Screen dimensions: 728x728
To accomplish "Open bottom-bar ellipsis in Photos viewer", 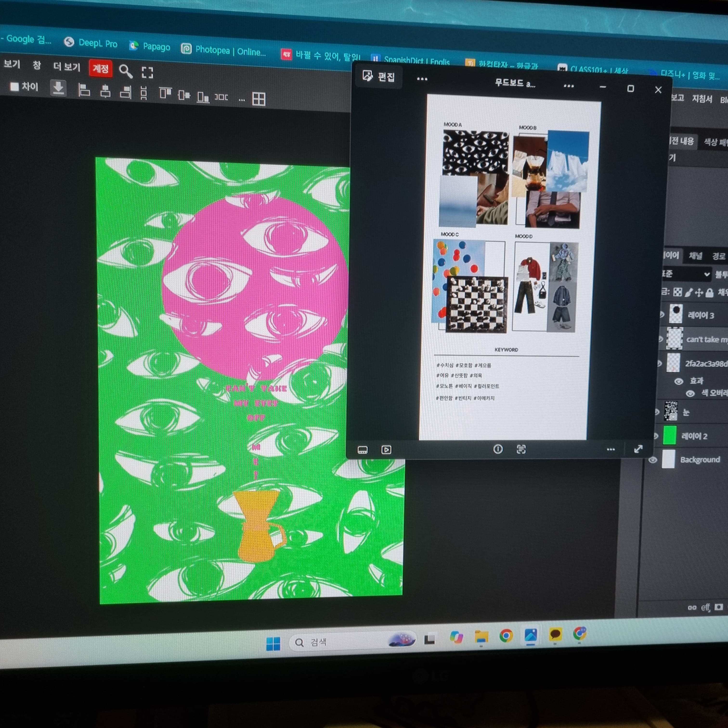I will pyautogui.click(x=611, y=449).
